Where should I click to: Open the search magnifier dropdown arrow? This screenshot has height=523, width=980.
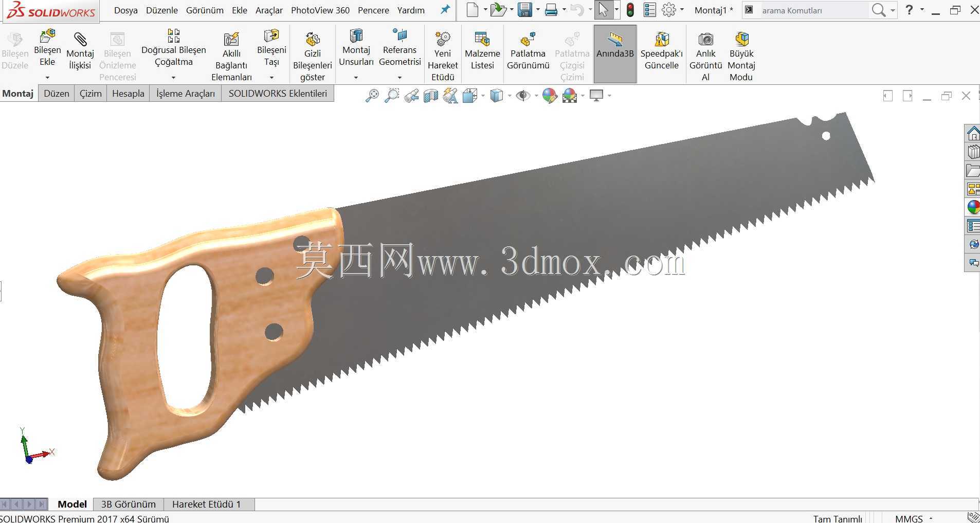click(x=893, y=10)
